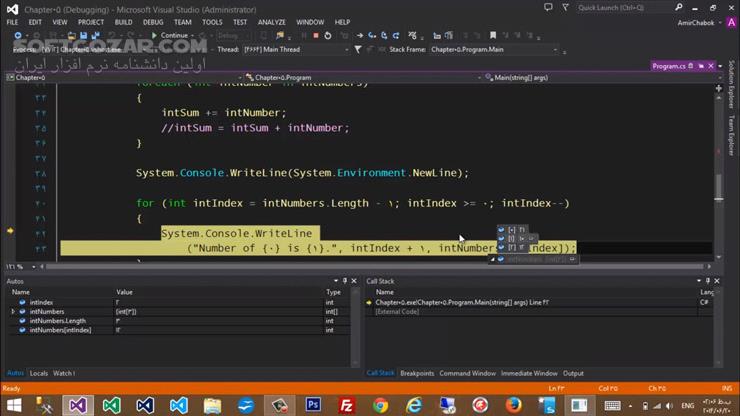Switch to the Breakpoints tab

(417, 373)
